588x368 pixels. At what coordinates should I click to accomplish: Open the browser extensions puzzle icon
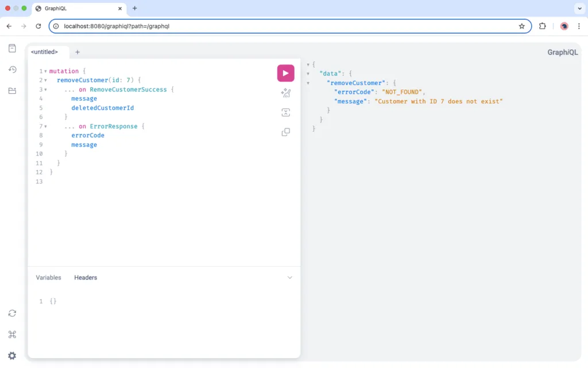tap(542, 26)
